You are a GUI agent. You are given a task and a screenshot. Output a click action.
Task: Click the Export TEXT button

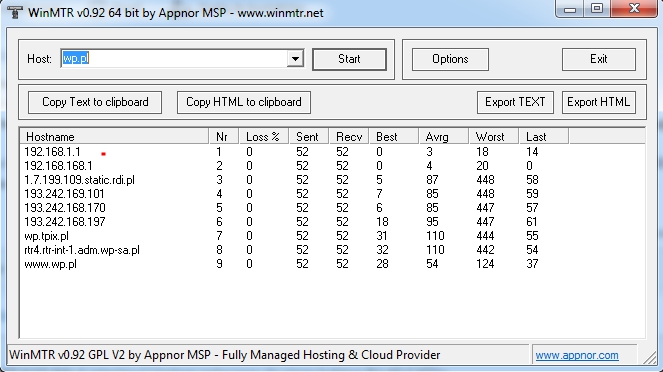[515, 102]
